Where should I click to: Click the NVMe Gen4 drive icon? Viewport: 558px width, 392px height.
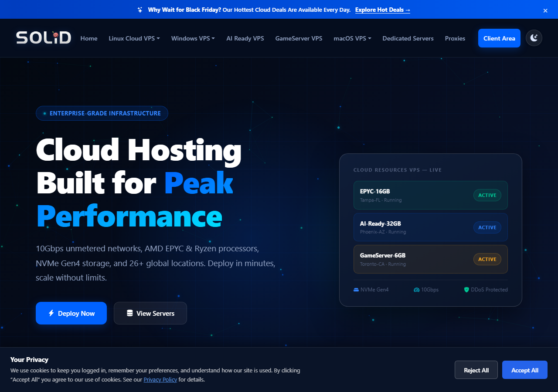356,290
